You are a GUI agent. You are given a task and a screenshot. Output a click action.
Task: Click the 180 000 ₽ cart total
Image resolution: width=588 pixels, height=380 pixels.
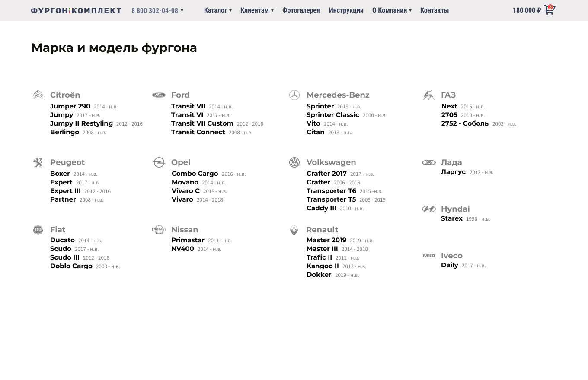tap(527, 10)
